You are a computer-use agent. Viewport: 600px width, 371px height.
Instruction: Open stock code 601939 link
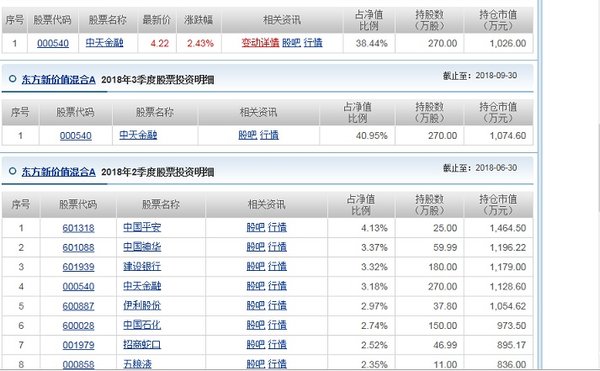click(x=78, y=267)
